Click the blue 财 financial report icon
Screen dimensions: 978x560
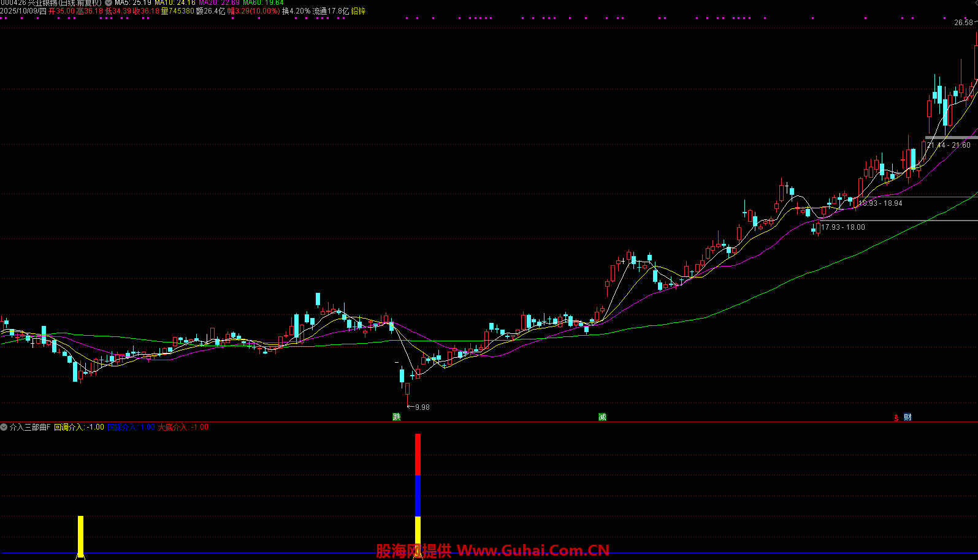click(907, 417)
